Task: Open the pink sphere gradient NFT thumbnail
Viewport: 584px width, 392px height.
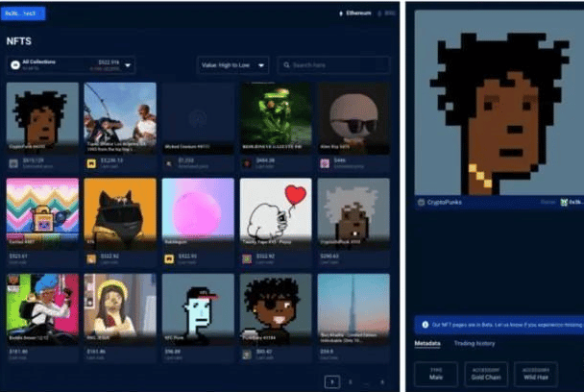Action: click(x=198, y=213)
